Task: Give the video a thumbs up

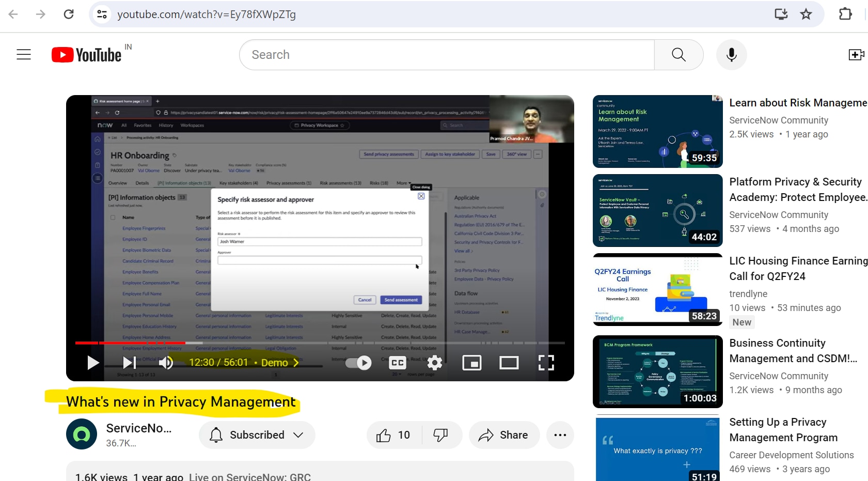Action: pos(384,435)
